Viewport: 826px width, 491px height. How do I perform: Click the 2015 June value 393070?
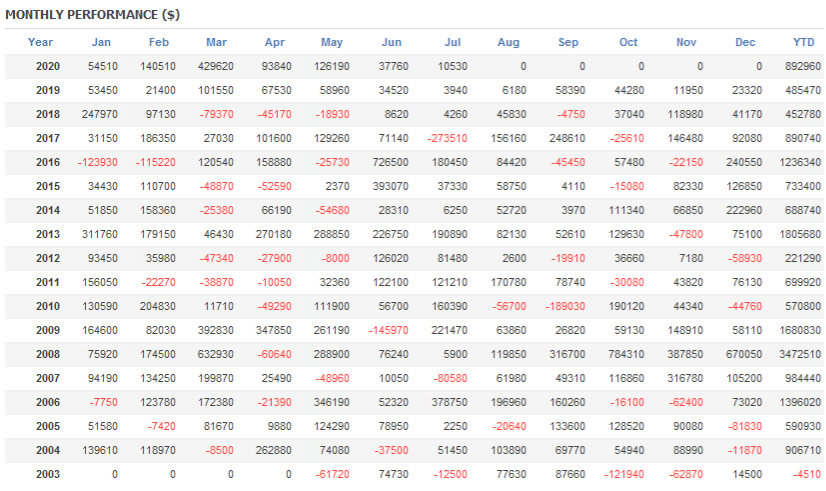pos(390,186)
